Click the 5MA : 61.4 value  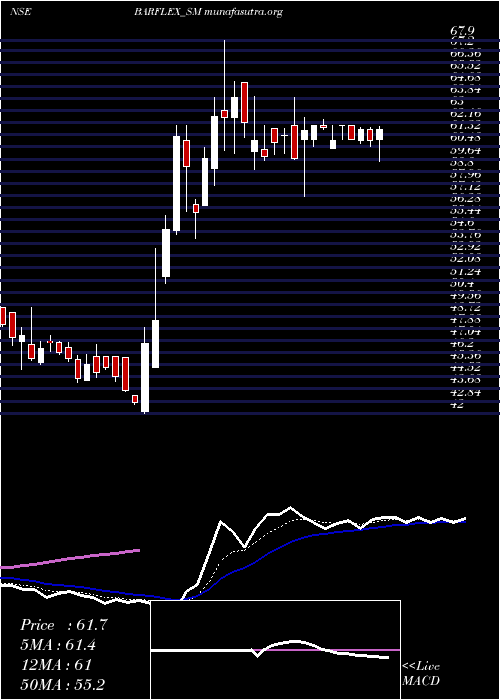point(58,645)
